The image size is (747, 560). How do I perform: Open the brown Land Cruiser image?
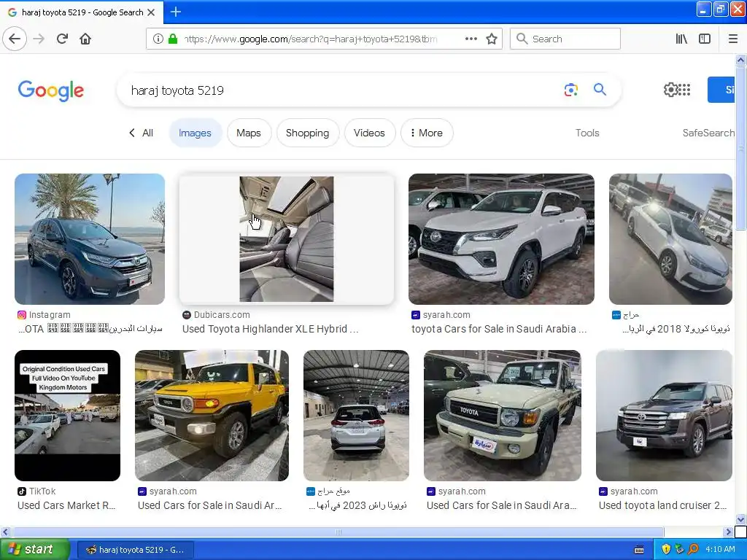point(664,415)
